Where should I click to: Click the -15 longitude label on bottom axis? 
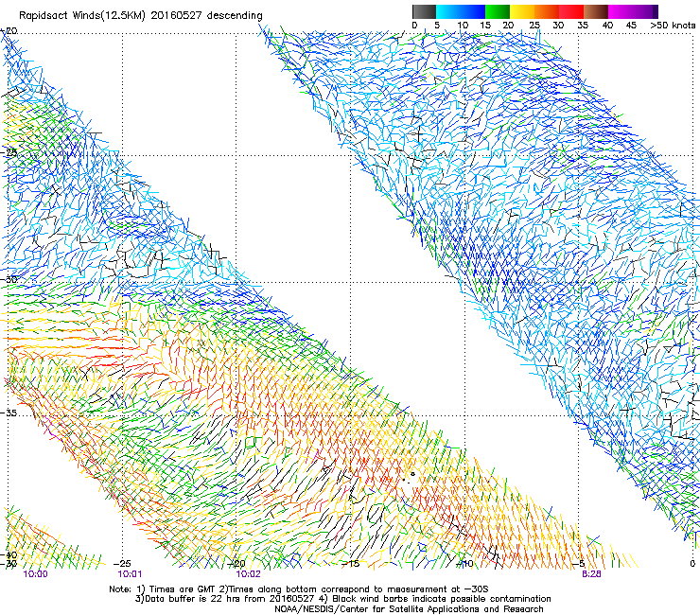click(351, 564)
